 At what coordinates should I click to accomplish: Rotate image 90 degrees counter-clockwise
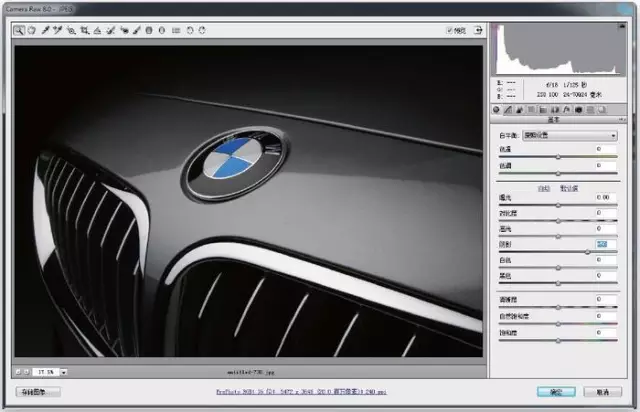pos(190,30)
